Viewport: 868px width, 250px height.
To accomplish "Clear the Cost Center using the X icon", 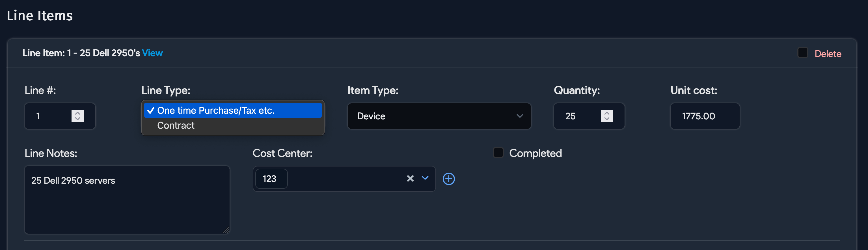I will pyautogui.click(x=410, y=179).
